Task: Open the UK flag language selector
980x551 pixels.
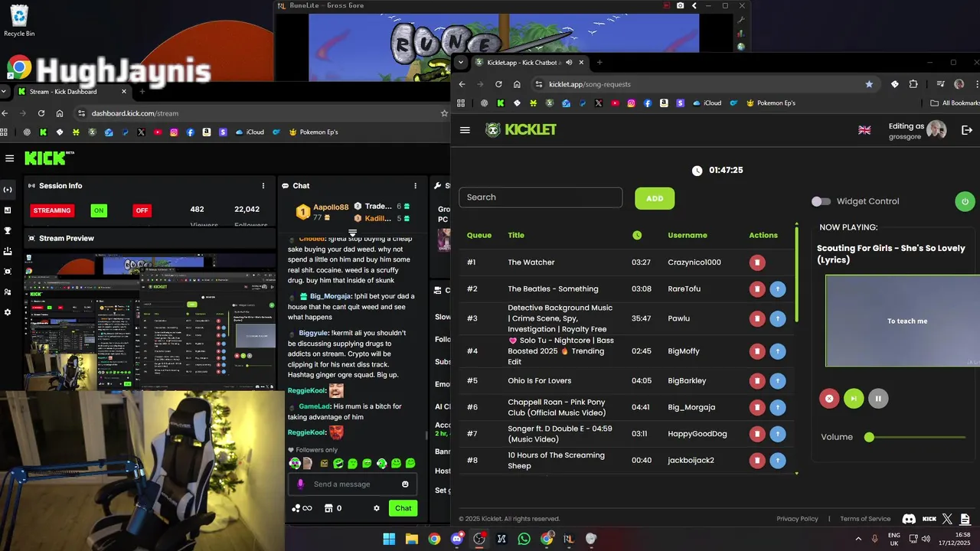Action: [x=864, y=130]
